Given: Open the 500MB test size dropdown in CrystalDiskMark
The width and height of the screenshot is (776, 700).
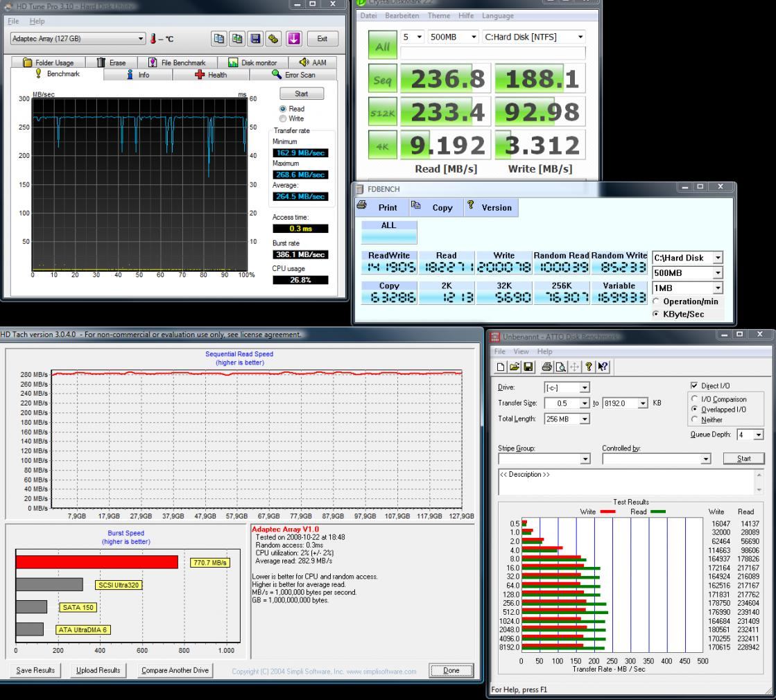Looking at the screenshot, I should 453,37.
